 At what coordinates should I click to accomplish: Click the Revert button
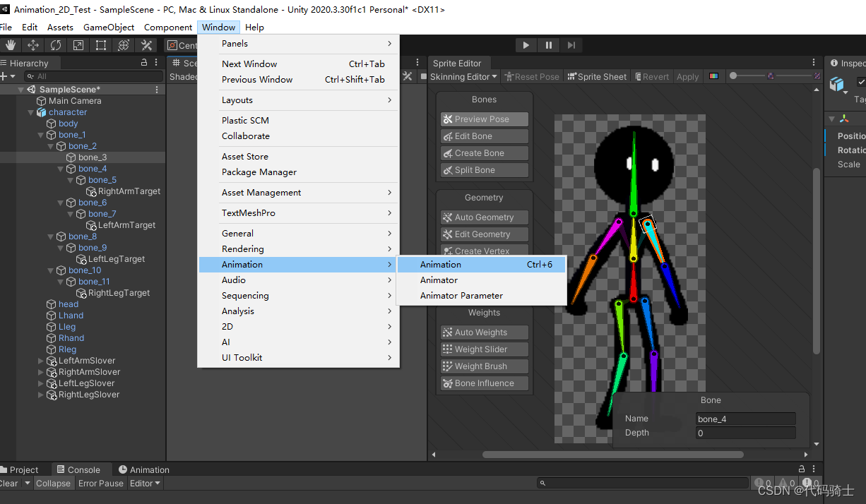(x=651, y=76)
